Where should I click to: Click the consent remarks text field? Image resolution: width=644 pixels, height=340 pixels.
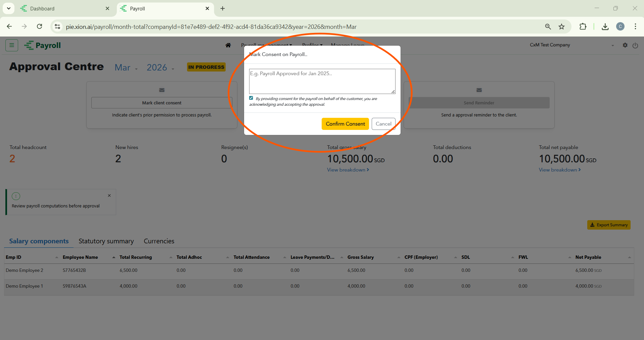(x=322, y=81)
